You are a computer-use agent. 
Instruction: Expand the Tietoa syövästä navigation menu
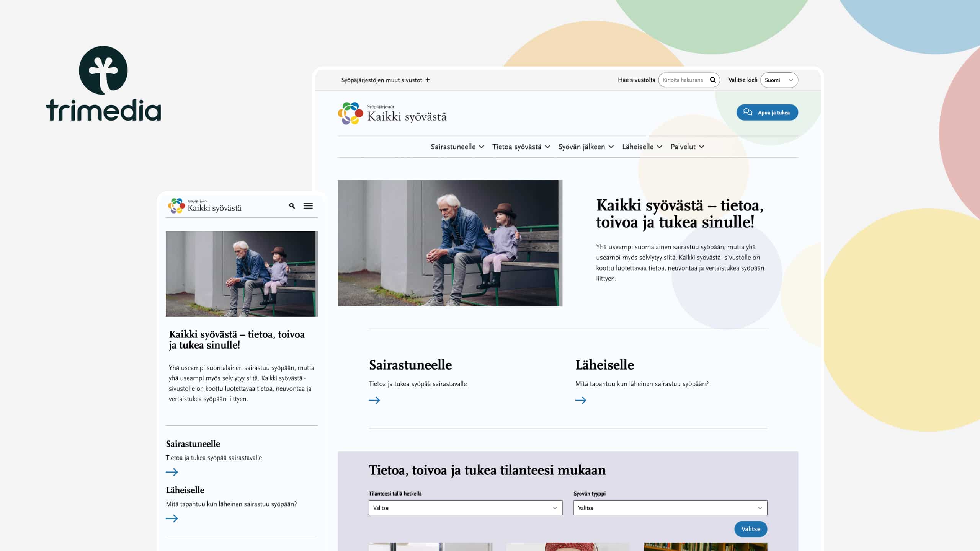[x=521, y=147]
